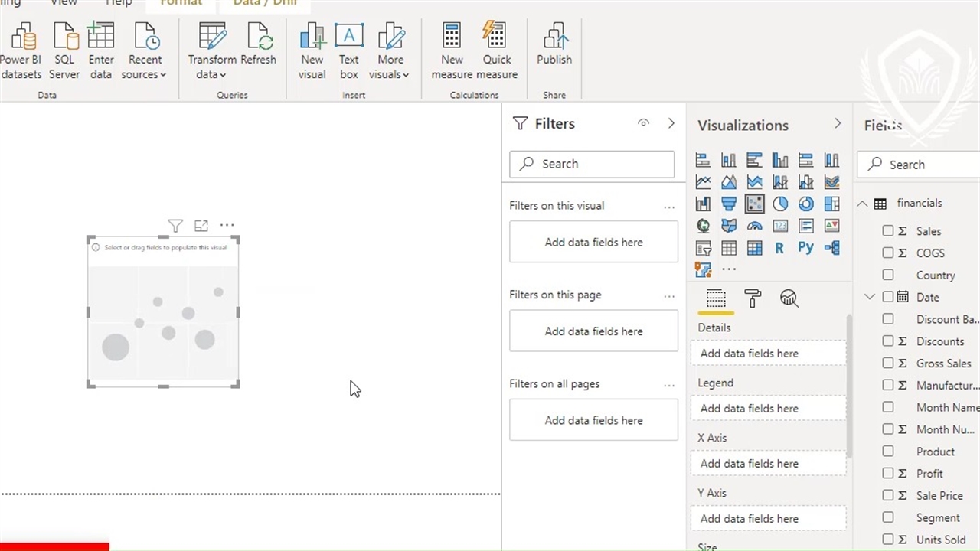Check the Profit field box

(x=888, y=473)
